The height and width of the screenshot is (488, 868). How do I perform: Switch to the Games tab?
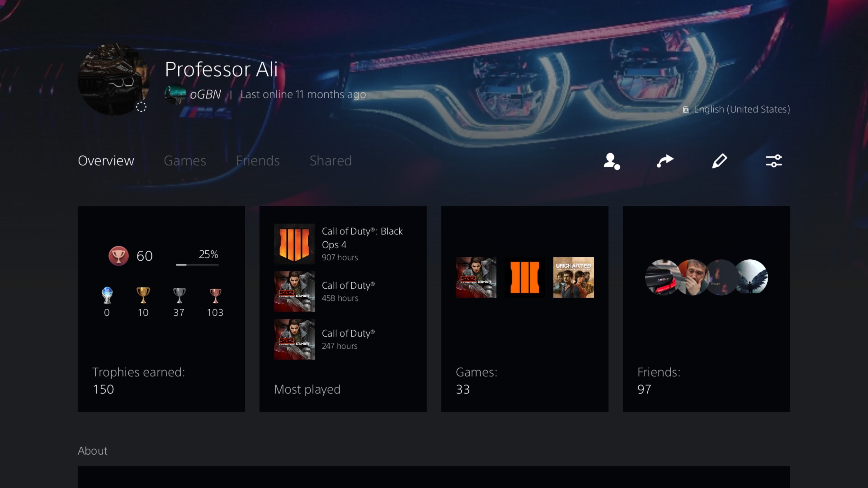[185, 161]
